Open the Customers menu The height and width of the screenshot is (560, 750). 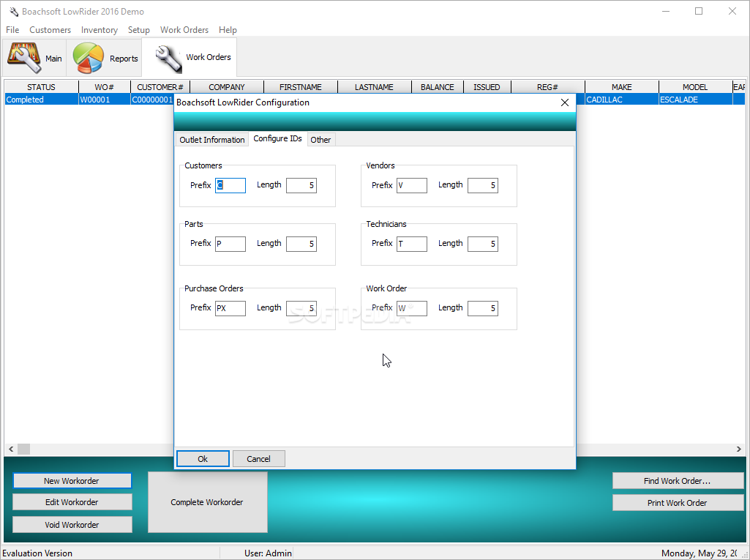click(x=50, y=30)
